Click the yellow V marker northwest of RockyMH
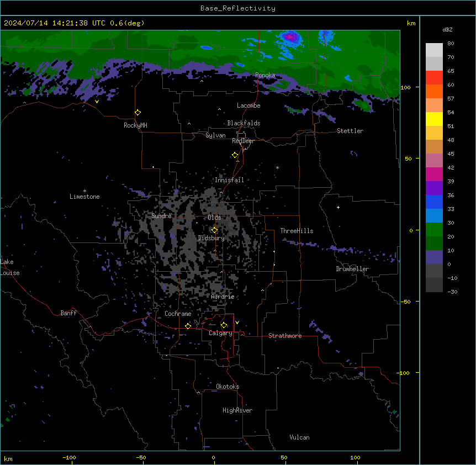476x465 pixels. pos(97,102)
